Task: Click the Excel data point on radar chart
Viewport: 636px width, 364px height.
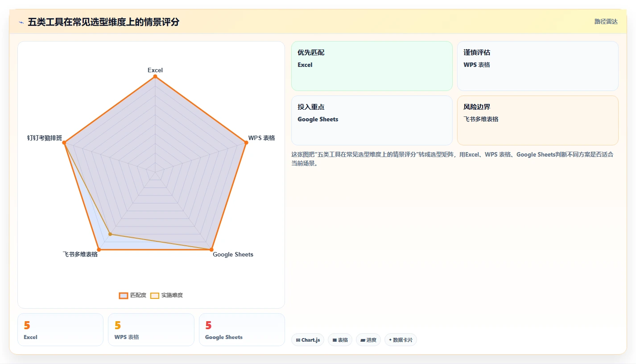Action: pyautogui.click(x=155, y=76)
